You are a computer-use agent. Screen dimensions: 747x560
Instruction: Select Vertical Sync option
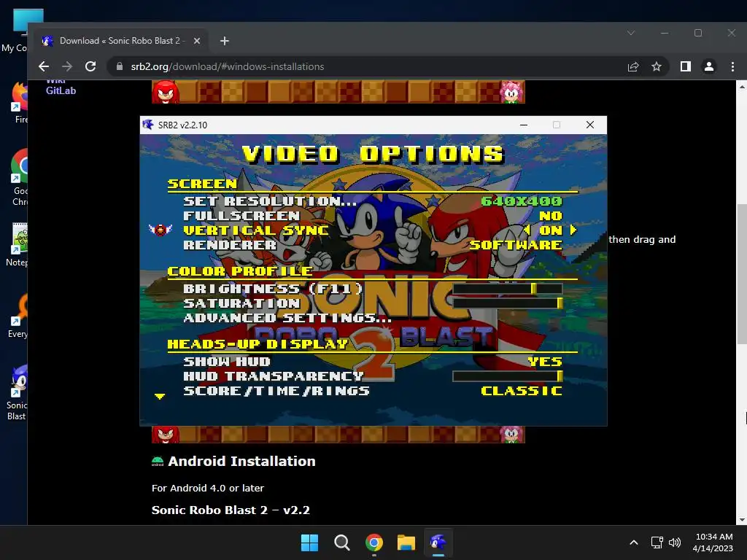pyautogui.click(x=256, y=230)
